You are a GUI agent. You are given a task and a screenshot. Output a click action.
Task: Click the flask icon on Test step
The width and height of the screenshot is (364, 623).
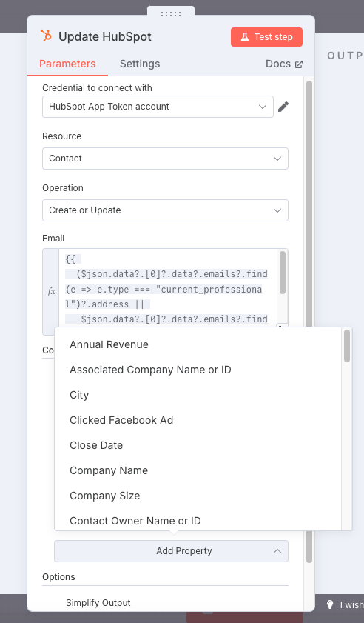pos(245,37)
